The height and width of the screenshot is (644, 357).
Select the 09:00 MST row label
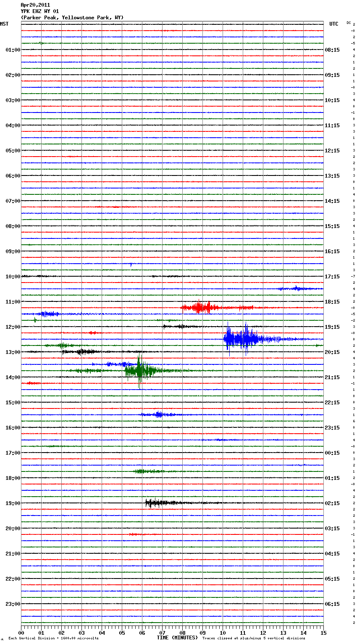[13, 251]
